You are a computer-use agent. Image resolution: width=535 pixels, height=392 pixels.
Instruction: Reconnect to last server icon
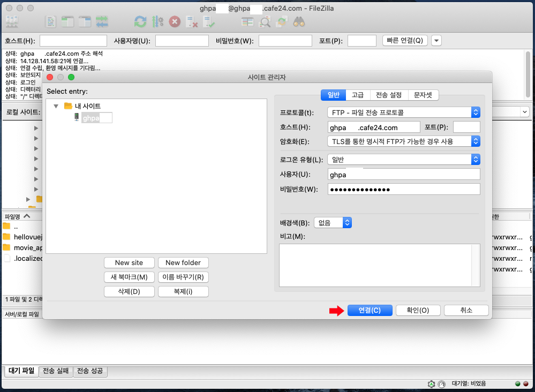coord(209,22)
